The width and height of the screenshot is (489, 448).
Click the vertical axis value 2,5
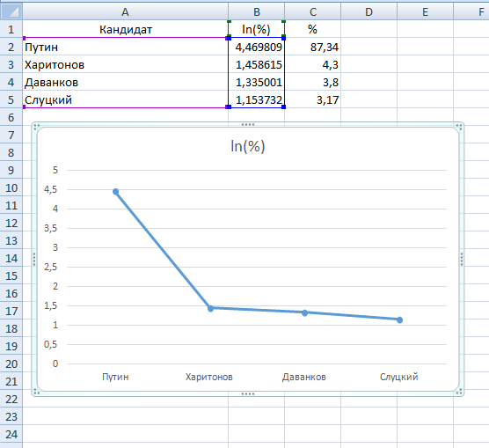(x=51, y=267)
